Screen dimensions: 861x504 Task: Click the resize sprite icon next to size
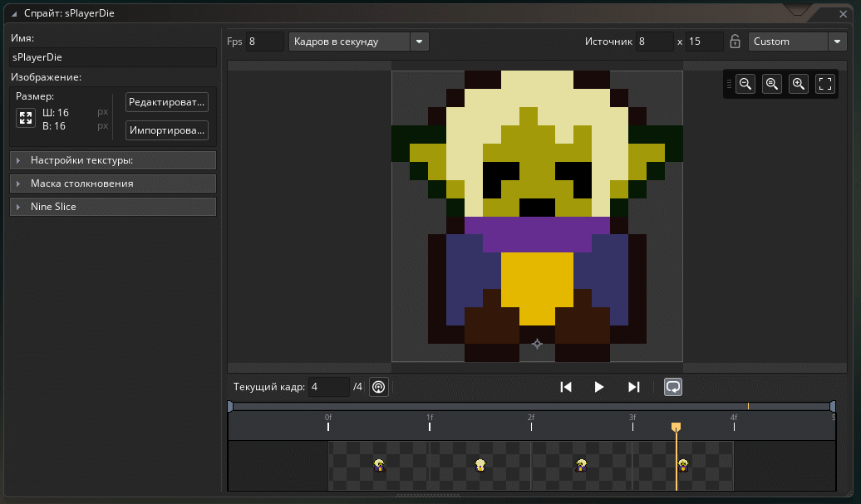(x=26, y=118)
